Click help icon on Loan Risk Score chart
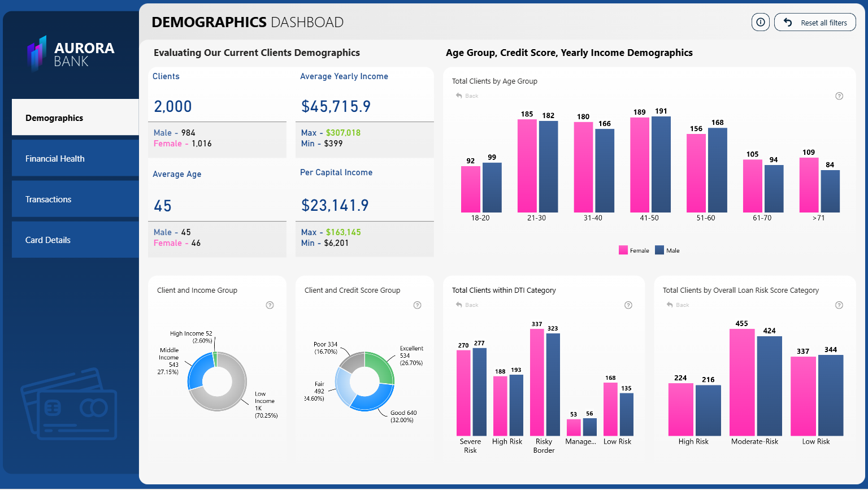The width and height of the screenshot is (868, 490). click(839, 305)
